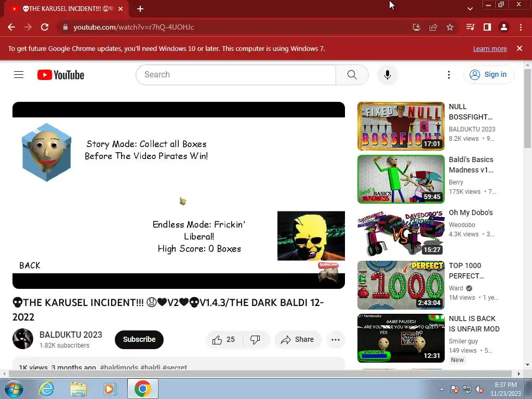
Task: Toggle Chrome side panel icon
Action: [487, 27]
